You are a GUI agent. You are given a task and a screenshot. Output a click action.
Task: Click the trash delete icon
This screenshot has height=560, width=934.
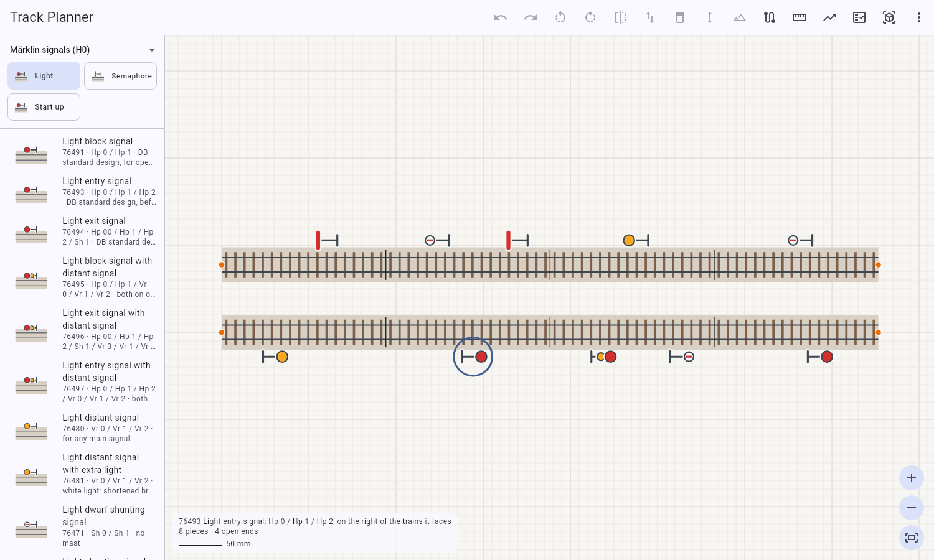[680, 17]
